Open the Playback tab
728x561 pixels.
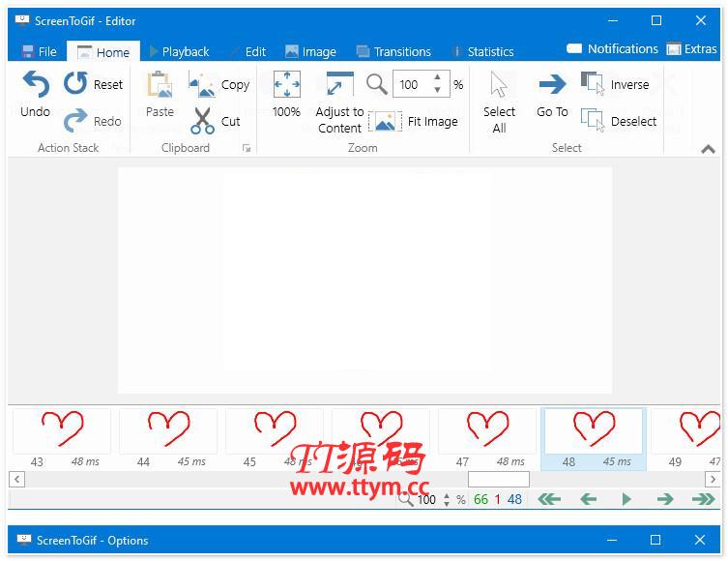[x=179, y=51]
